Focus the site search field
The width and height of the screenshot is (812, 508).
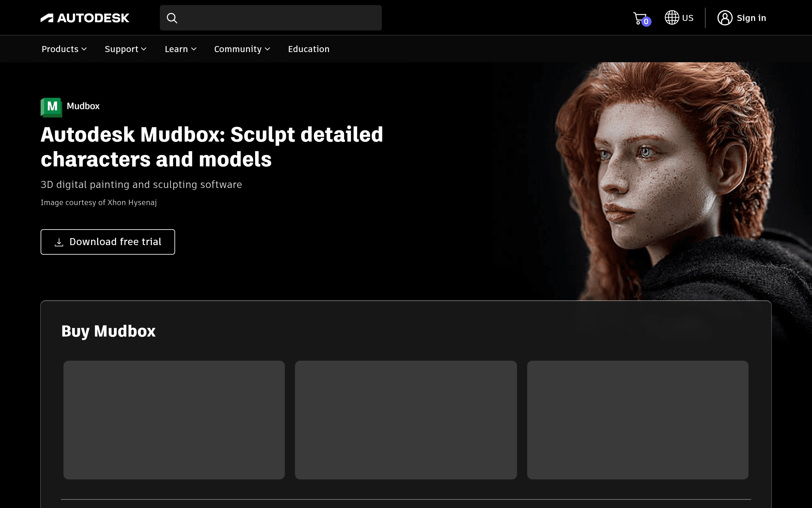(x=271, y=18)
